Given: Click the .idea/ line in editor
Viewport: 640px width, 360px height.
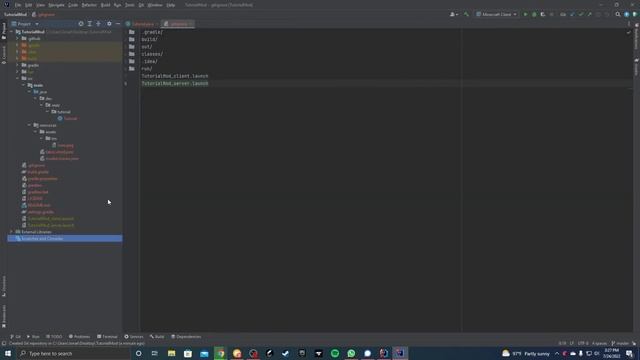Looking at the screenshot, I should tap(149, 61).
